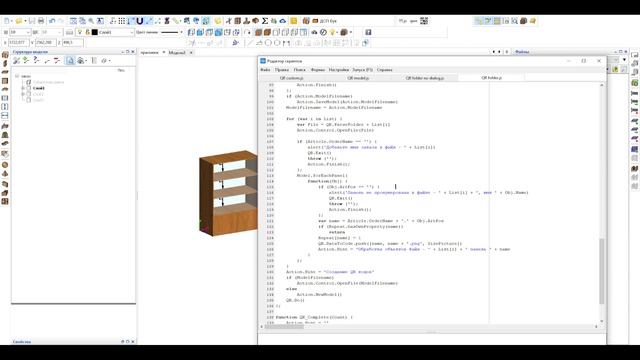This screenshot has height=360, width=640.
Task: Switch to the QR model.js tab
Action: coord(358,78)
